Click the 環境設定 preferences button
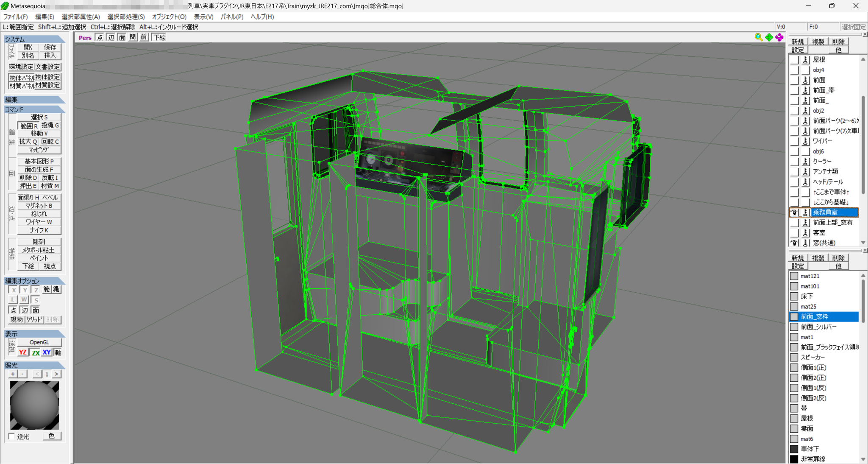This screenshot has height=464, width=868. (21, 67)
